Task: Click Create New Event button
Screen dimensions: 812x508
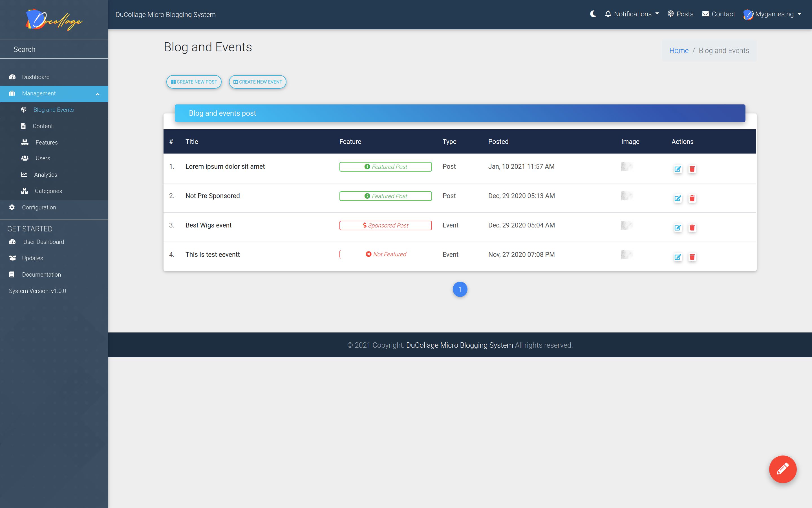Action: click(257, 82)
